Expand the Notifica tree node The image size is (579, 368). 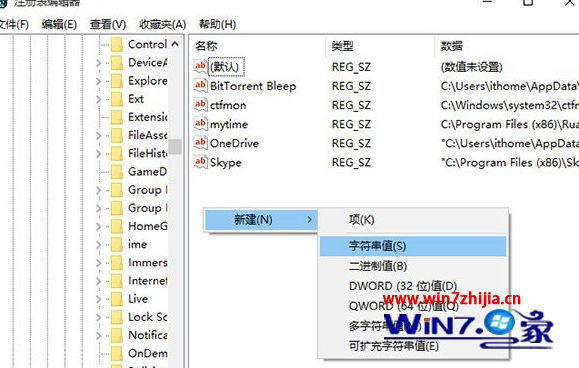(99, 336)
